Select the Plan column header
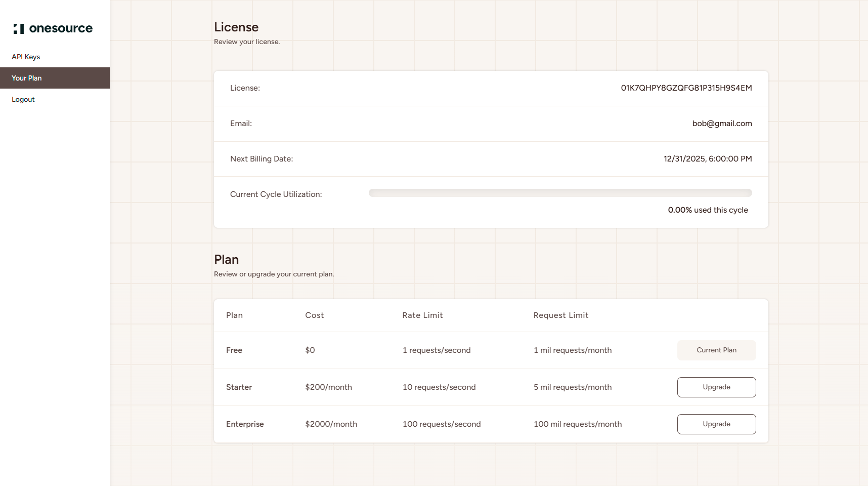 234,315
